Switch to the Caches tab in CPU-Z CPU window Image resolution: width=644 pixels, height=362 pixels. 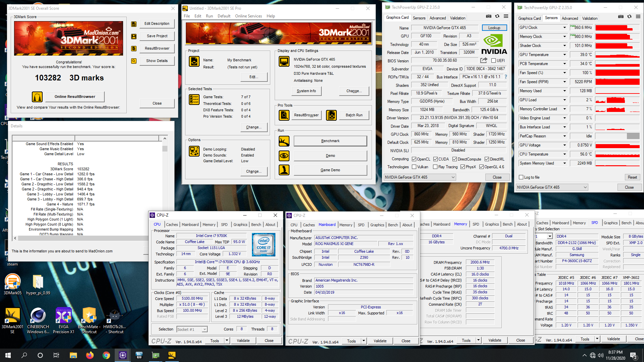[x=172, y=225]
